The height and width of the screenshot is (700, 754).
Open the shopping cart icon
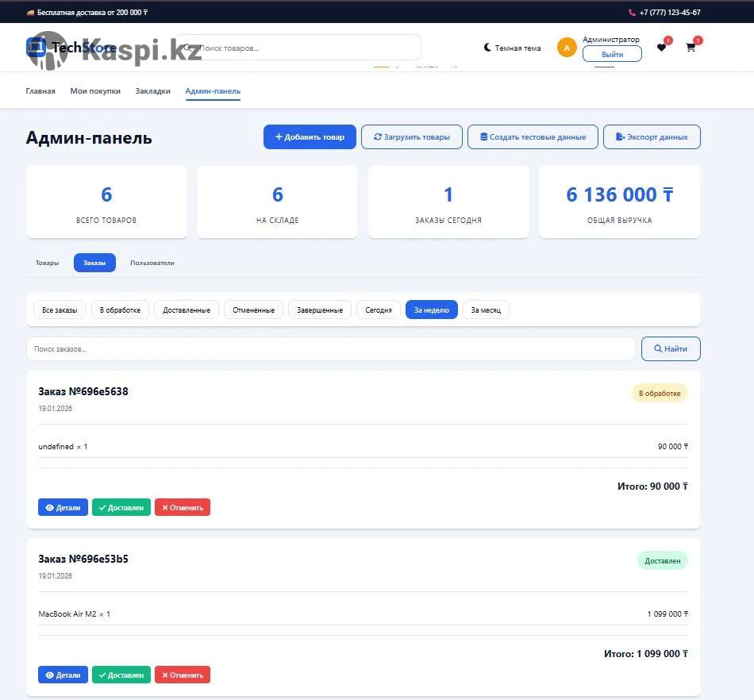click(x=691, y=48)
